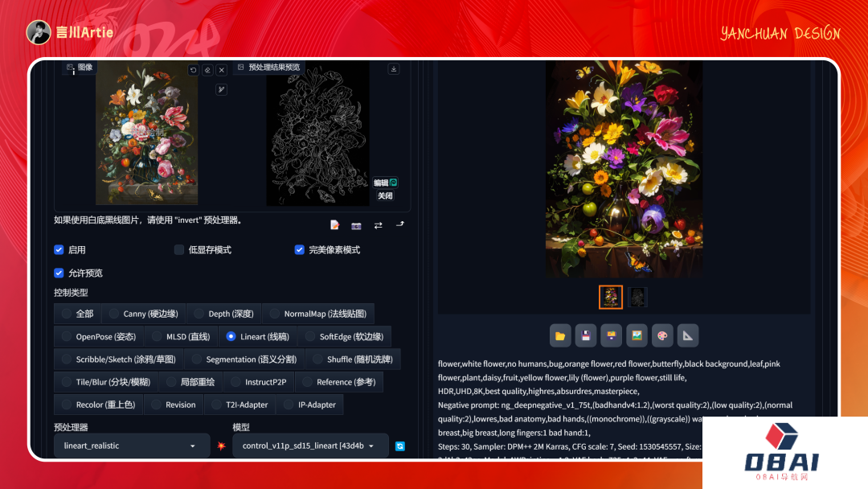
Task: Click the zip archive save icon
Action: tap(611, 335)
